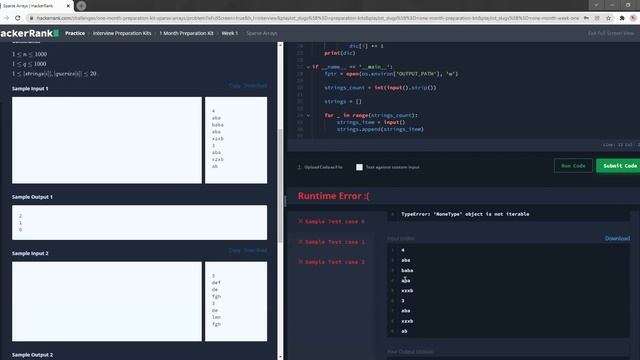
Task: Click the Run Code button
Action: tap(573, 166)
